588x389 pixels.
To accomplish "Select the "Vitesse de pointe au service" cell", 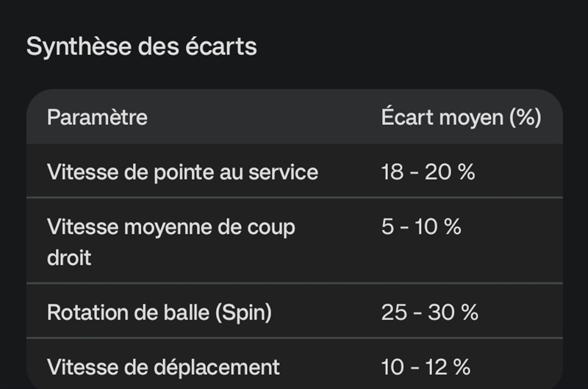I will coord(182,172).
